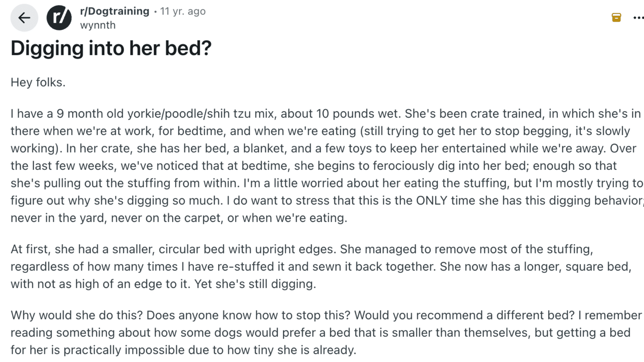Open the r/Dogtraining community avatar
Screen dimensions: 644x362
(x=59, y=18)
